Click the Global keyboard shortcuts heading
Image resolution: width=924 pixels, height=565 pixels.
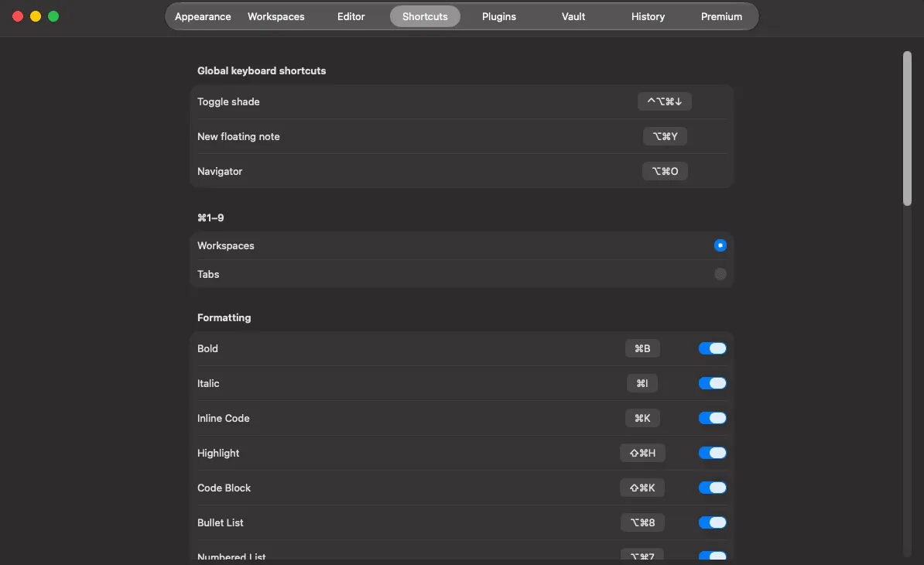click(261, 70)
